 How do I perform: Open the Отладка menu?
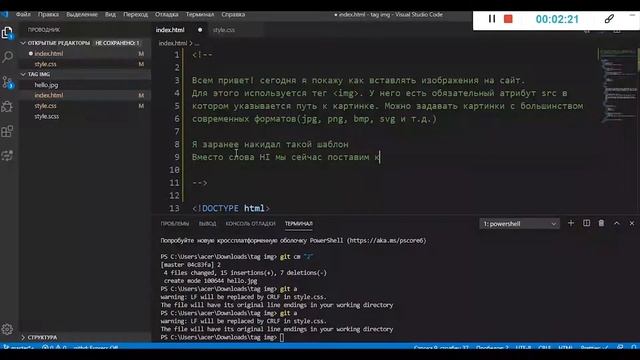pos(167,14)
